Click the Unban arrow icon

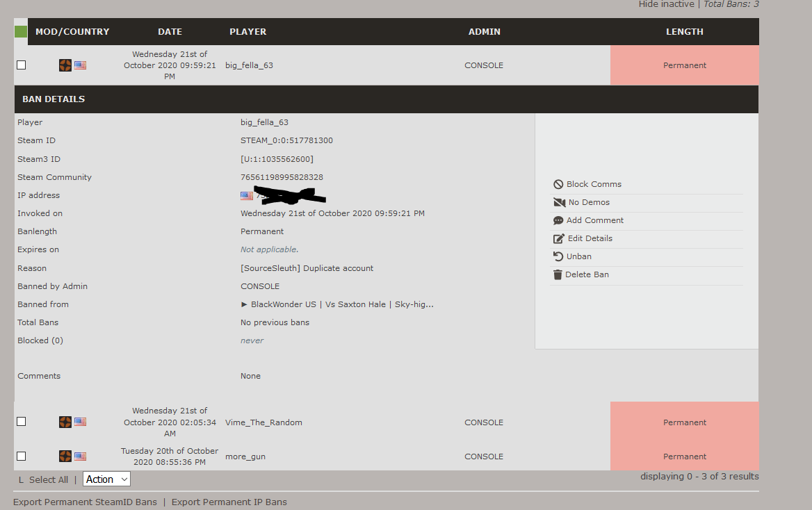[558, 256]
